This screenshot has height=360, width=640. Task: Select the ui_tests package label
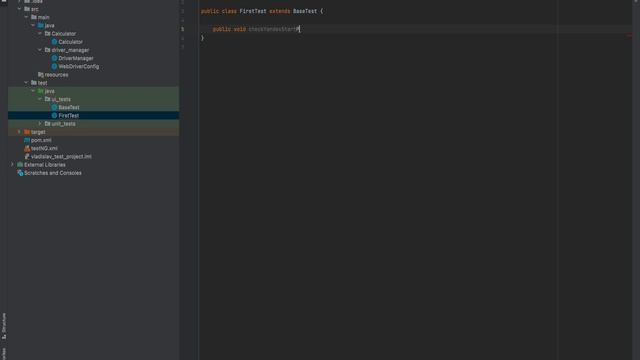tap(61, 99)
